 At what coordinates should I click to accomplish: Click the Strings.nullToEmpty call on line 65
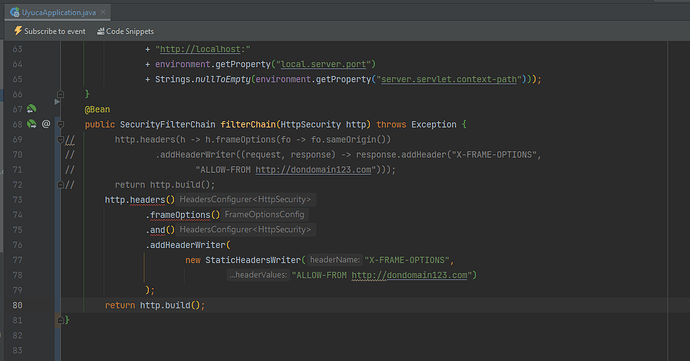pos(202,79)
